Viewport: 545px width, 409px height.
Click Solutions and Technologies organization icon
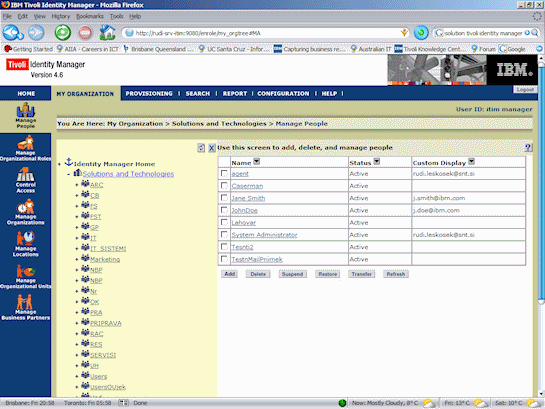pos(78,173)
